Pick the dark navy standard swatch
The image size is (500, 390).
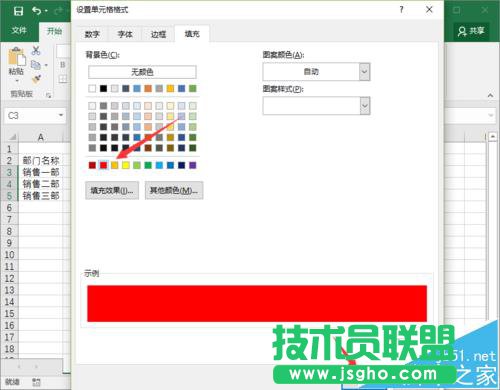click(182, 165)
